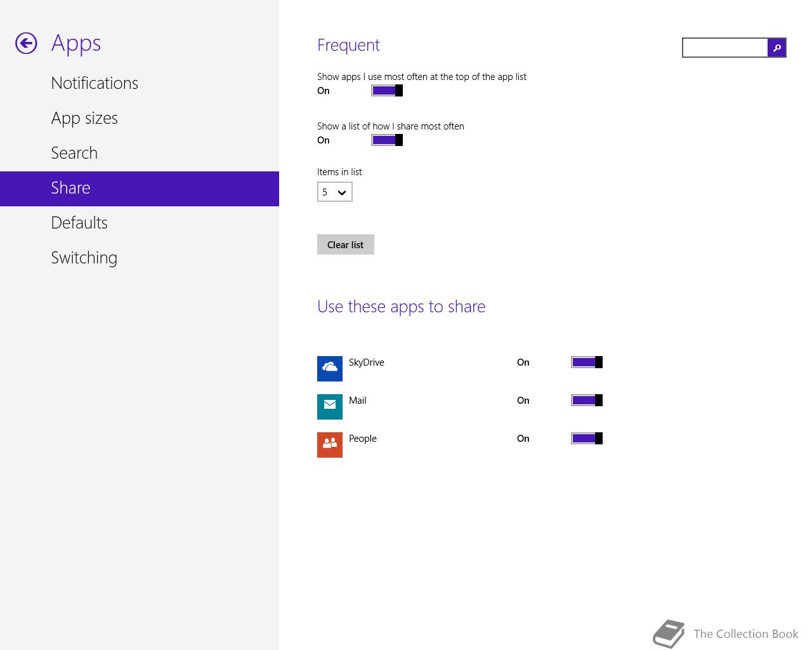This screenshot has height=650, width=812.
Task: Open the Search settings section
Action: click(x=140, y=153)
